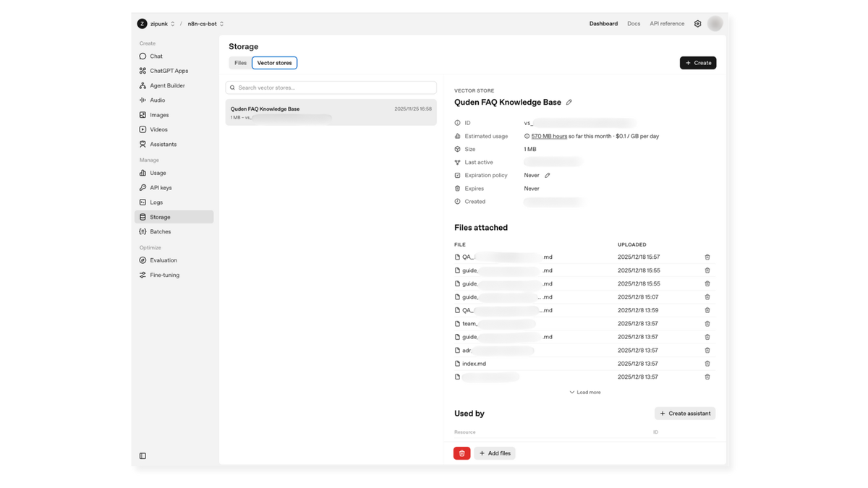Open settings gear icon in header
Screen dimensions: 868x488
click(x=698, y=24)
